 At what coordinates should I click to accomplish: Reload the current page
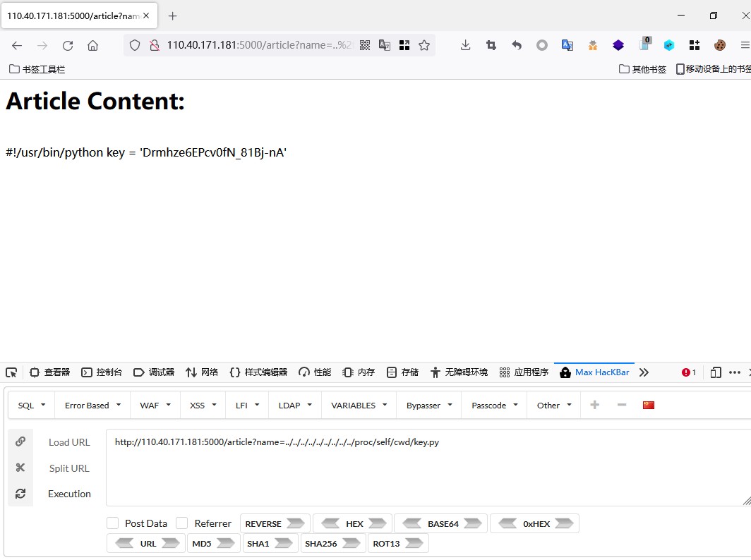68,45
